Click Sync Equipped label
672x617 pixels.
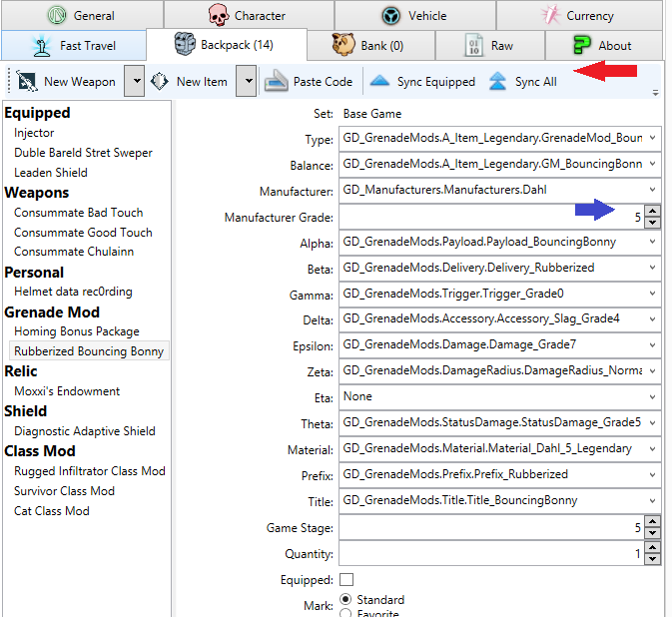pyautogui.click(x=436, y=82)
